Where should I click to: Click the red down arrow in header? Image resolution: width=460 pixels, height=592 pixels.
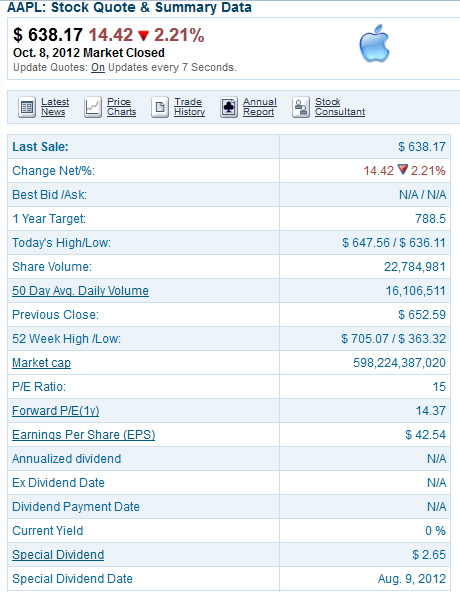pos(144,36)
